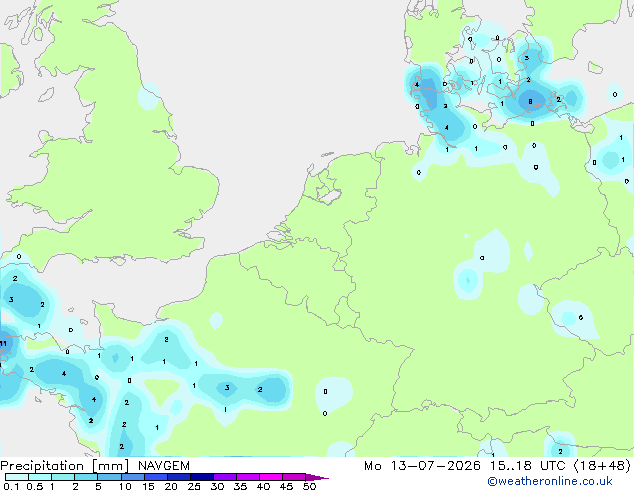This screenshot has width=634, height=490.
Task: Click the '15..18 UTC' time range text
Action: 527,466
